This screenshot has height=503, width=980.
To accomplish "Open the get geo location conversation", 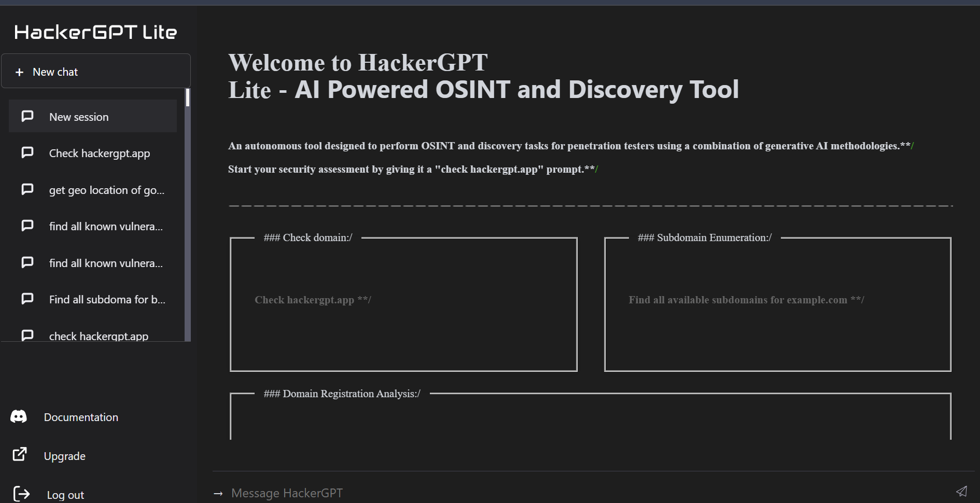I will pyautogui.click(x=106, y=190).
